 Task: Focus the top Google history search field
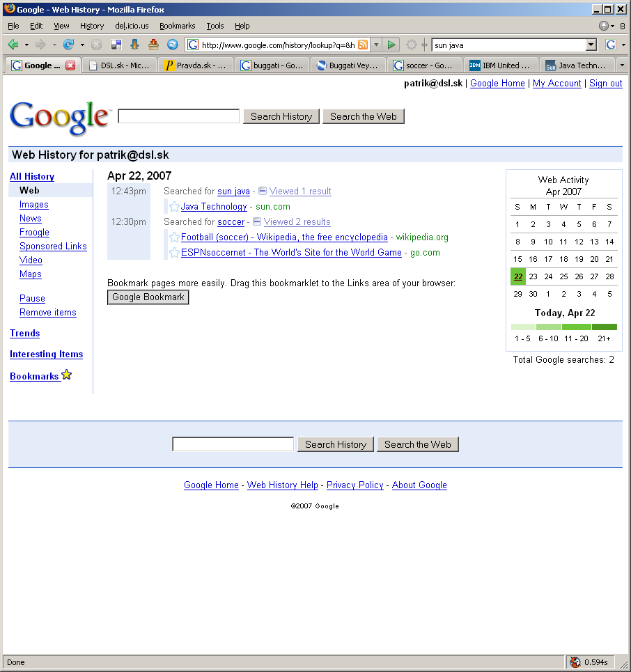coord(179,116)
